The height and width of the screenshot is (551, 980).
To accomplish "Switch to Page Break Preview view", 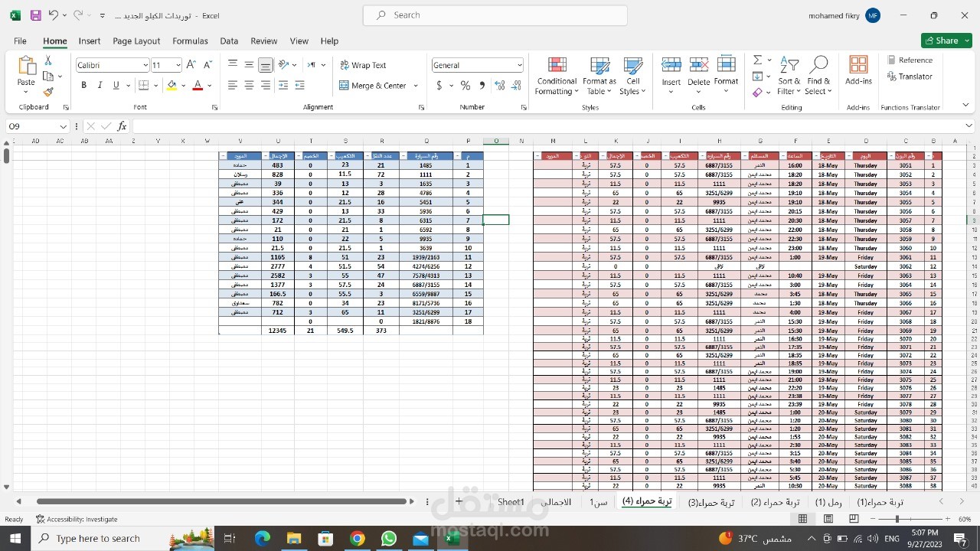I will (853, 519).
